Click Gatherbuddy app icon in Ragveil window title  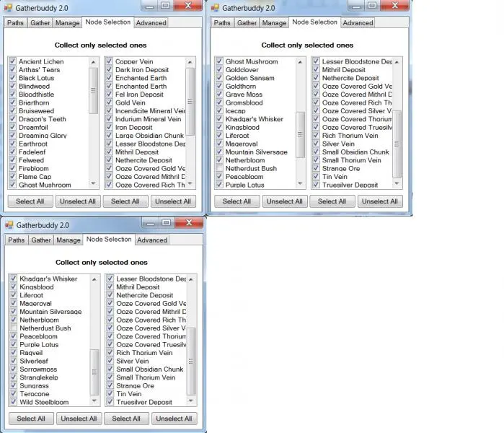pyautogui.click(x=9, y=225)
